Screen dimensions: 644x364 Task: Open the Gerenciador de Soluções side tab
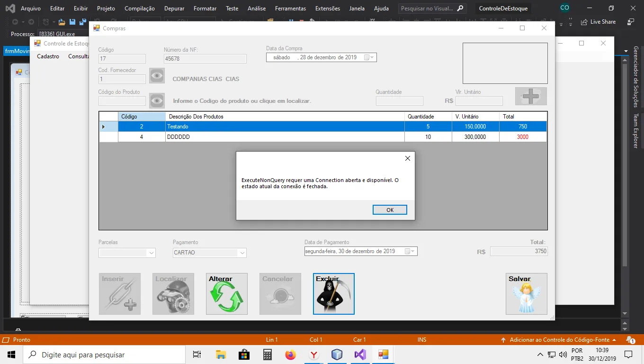[x=636, y=77]
